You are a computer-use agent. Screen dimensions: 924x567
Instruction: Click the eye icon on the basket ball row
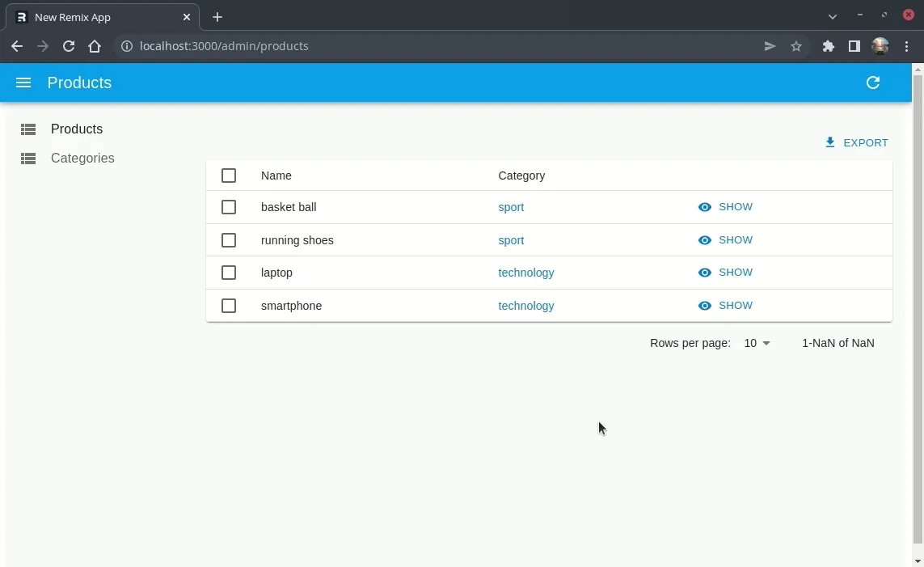[x=704, y=207]
